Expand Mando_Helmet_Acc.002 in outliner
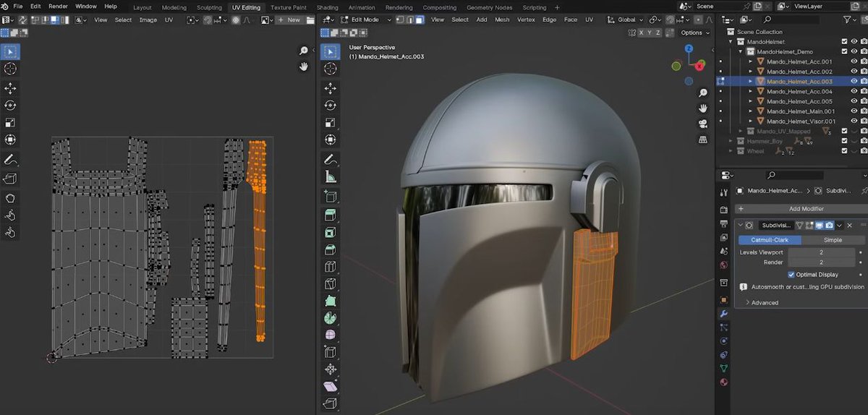The height and width of the screenshot is (415, 868). pos(751,72)
